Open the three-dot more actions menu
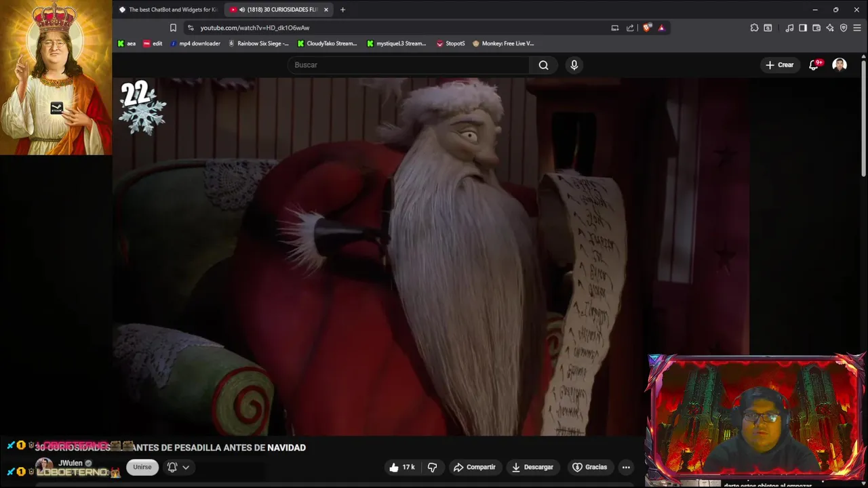Viewport: 868px width, 488px height. [626, 467]
